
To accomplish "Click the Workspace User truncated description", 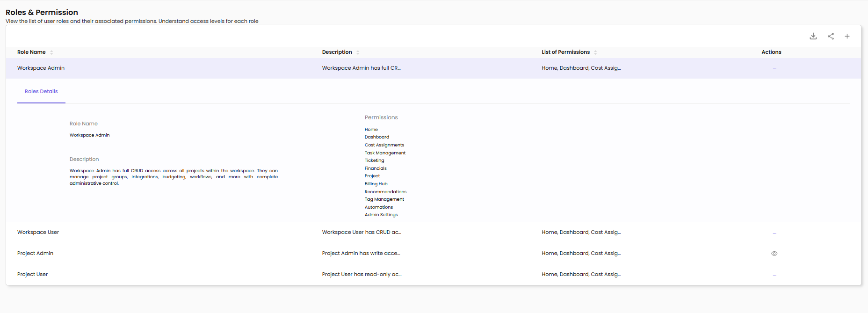I will (362, 233).
